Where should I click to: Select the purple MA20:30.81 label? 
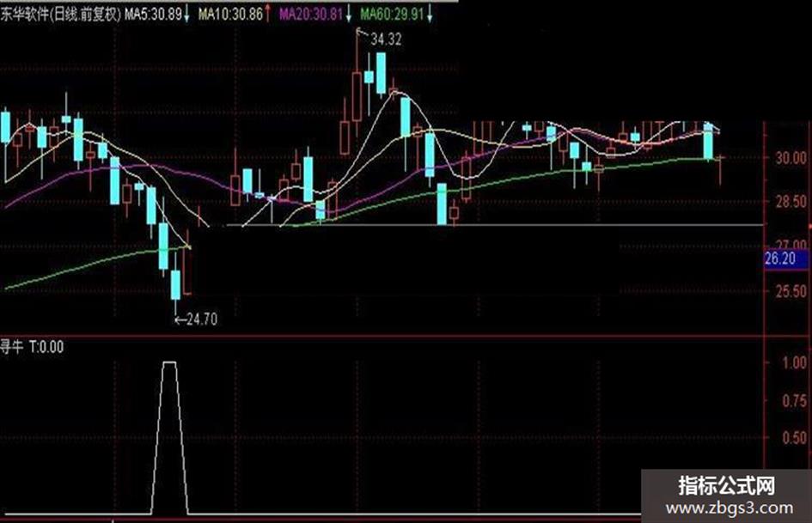[311, 14]
